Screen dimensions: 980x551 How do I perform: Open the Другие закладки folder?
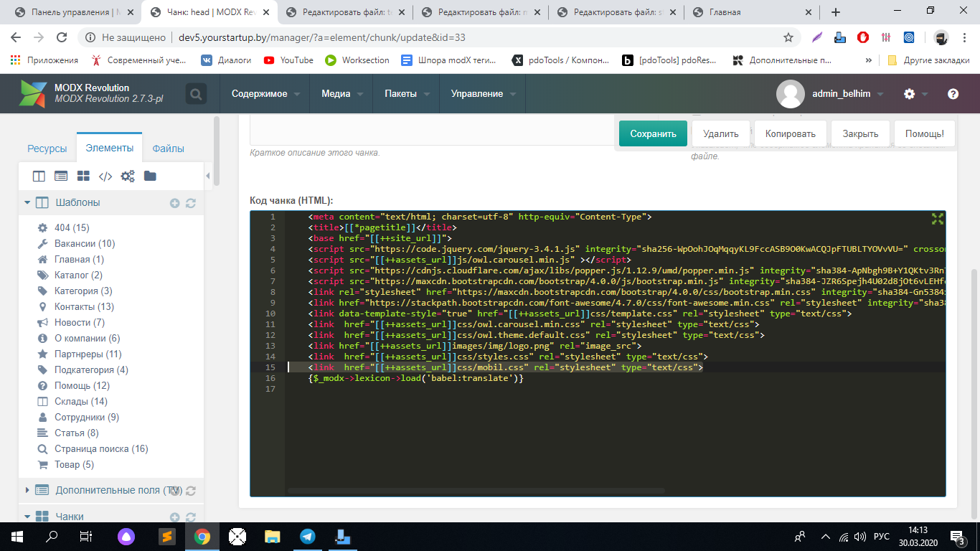click(x=928, y=60)
